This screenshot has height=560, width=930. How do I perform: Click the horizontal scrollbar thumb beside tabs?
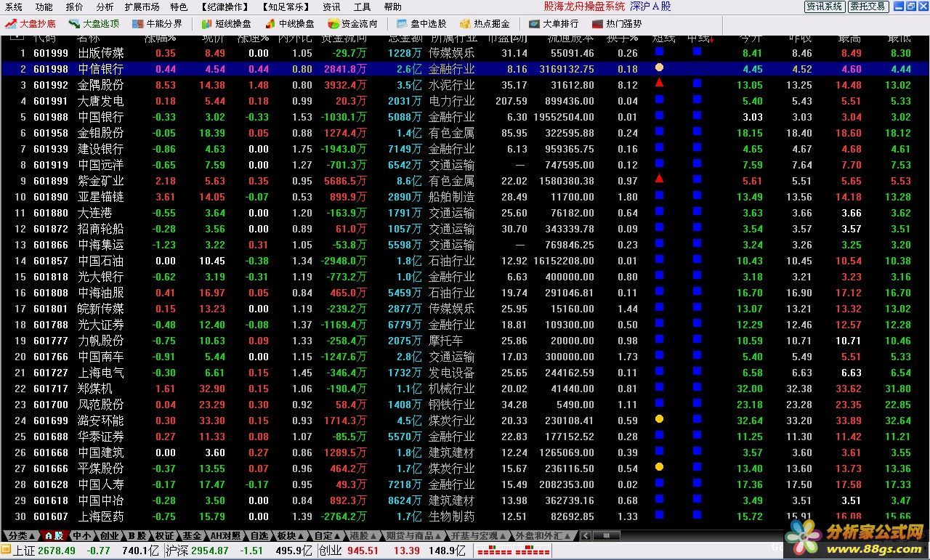tap(607, 535)
